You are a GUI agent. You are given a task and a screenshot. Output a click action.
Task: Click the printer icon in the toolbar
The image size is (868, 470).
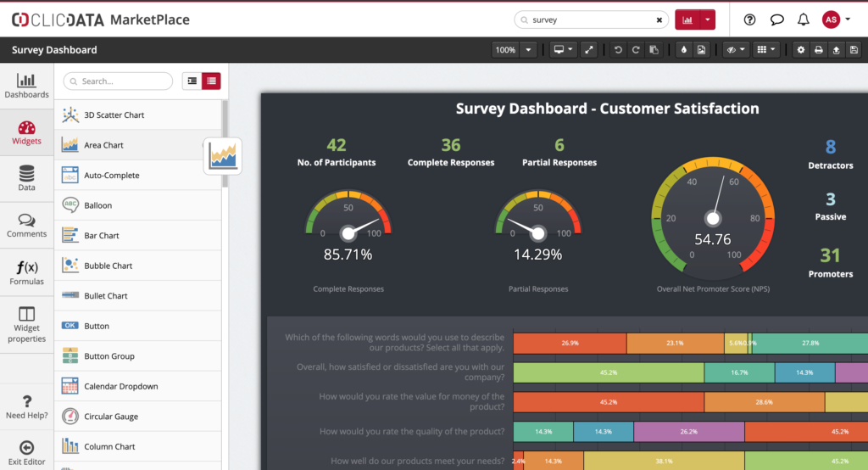(x=819, y=50)
